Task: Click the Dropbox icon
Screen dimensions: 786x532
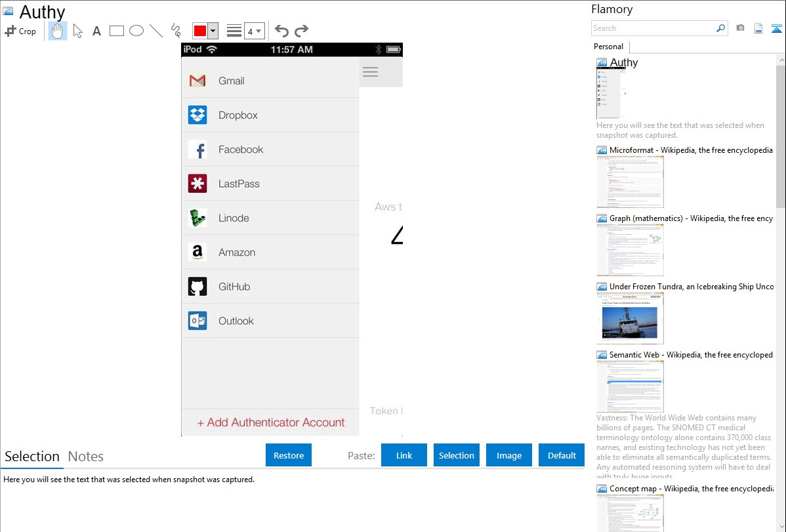Action: [197, 115]
